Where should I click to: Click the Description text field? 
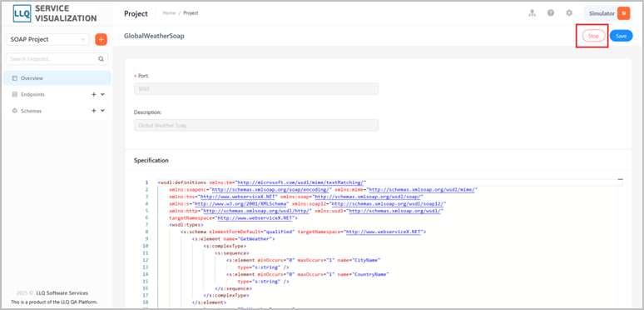(x=256, y=125)
